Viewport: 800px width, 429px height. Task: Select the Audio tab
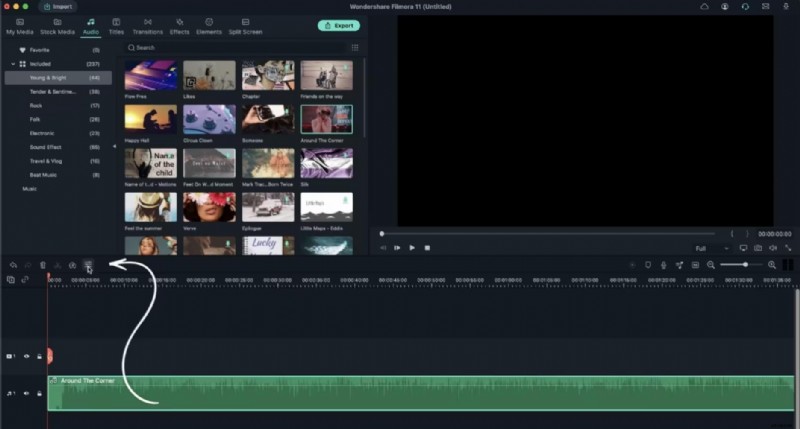(x=91, y=27)
